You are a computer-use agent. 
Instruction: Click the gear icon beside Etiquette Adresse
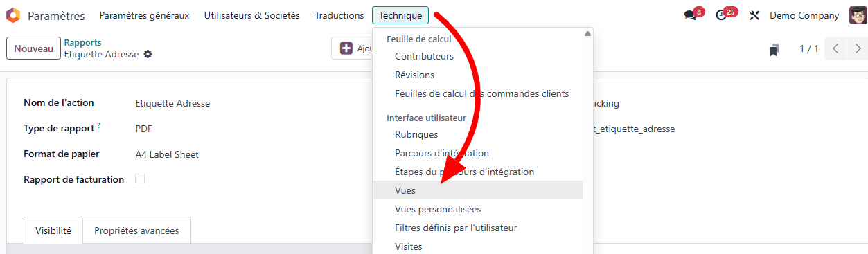tap(148, 54)
